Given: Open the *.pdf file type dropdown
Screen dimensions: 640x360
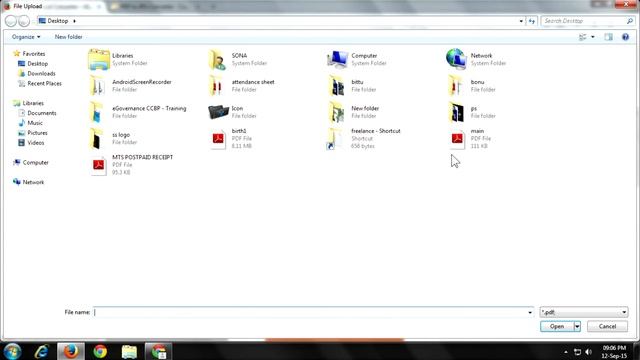Looking at the screenshot, I should [x=584, y=312].
